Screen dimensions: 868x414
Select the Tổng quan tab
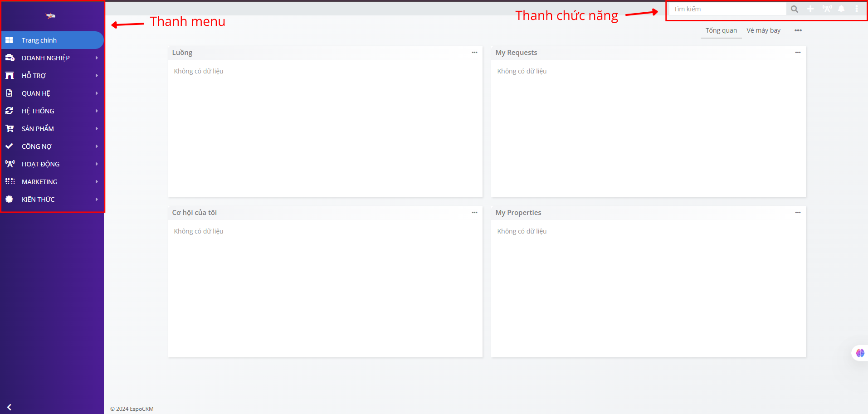(x=721, y=30)
